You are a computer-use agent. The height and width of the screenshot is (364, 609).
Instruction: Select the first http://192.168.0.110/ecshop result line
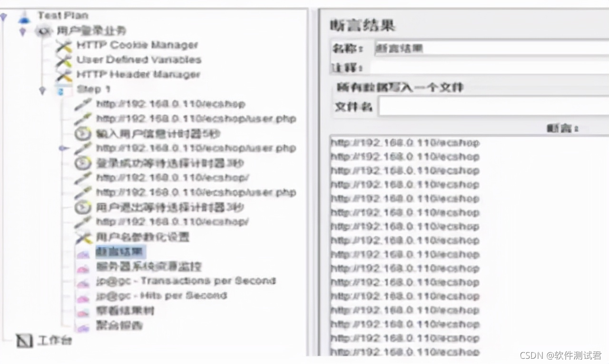point(404,143)
